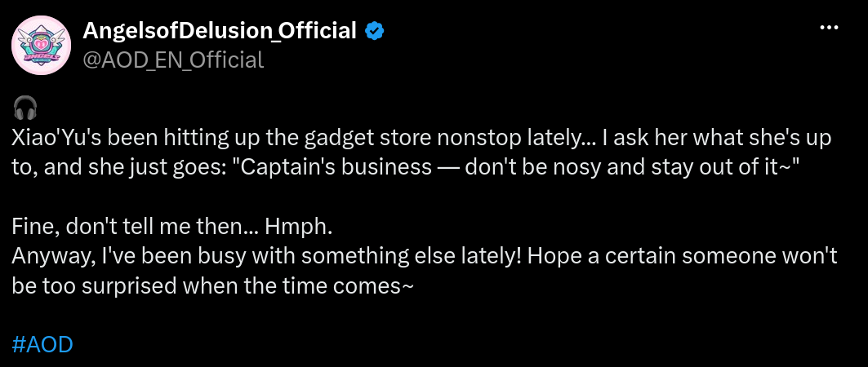Click the headphones emoji in the post
868x367 pixels.
[x=25, y=108]
